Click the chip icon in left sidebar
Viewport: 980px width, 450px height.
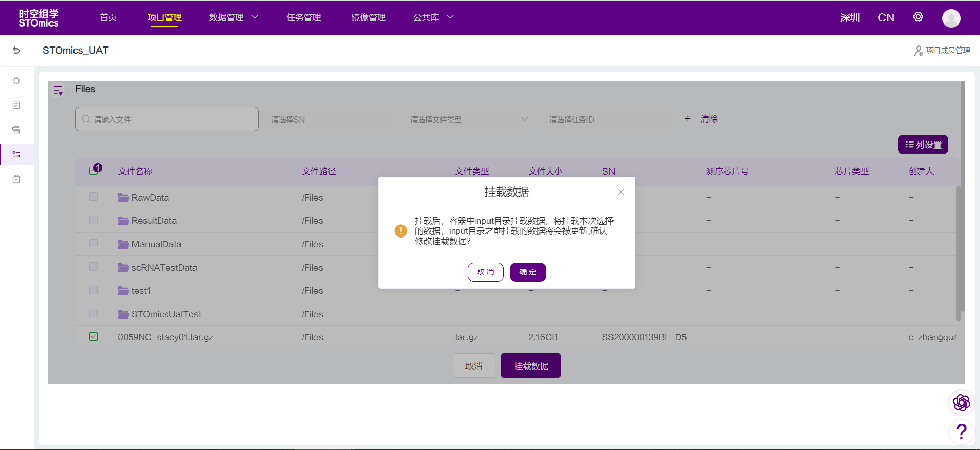tap(16, 81)
